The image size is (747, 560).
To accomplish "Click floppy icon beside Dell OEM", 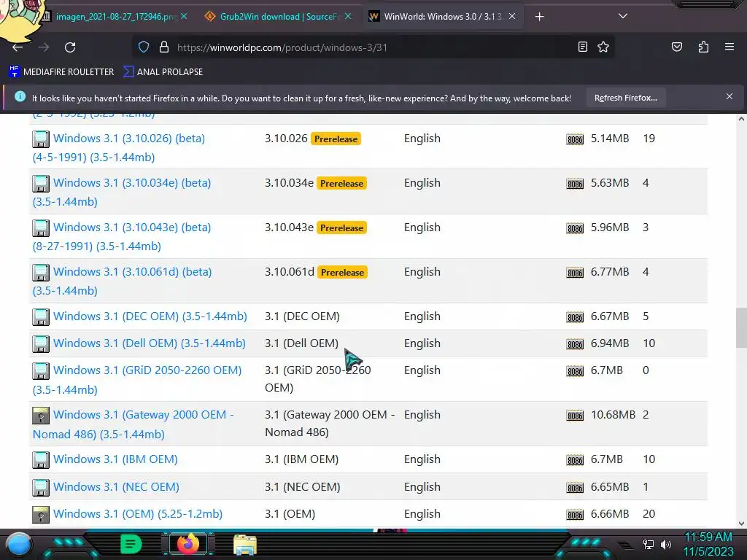I will pyautogui.click(x=41, y=344).
